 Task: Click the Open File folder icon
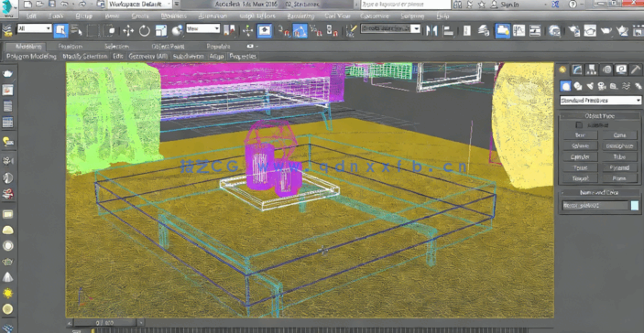coord(39,4)
